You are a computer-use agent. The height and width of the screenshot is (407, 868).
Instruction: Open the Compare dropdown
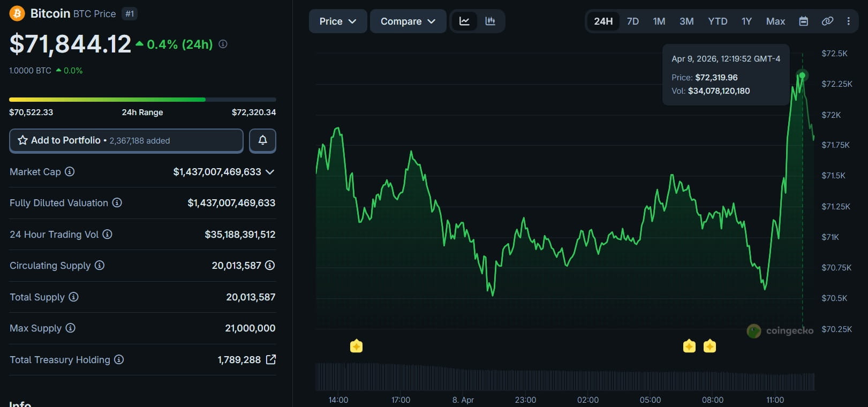[407, 21]
